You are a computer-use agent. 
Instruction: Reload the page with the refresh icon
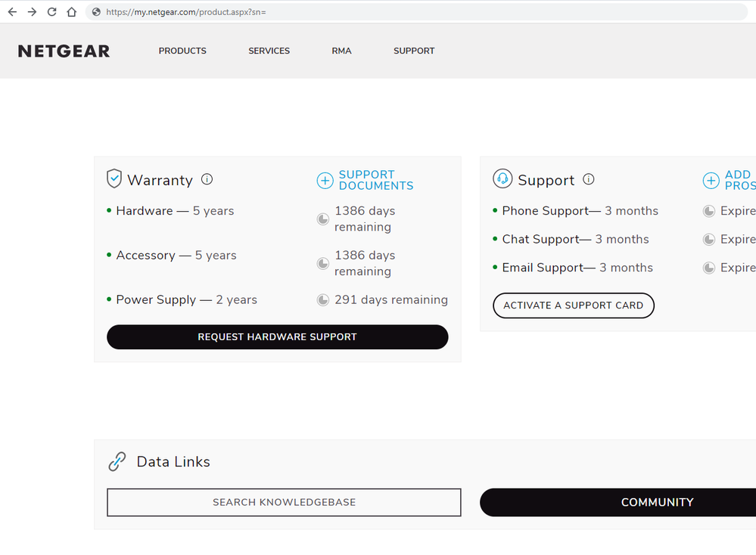pos(51,11)
